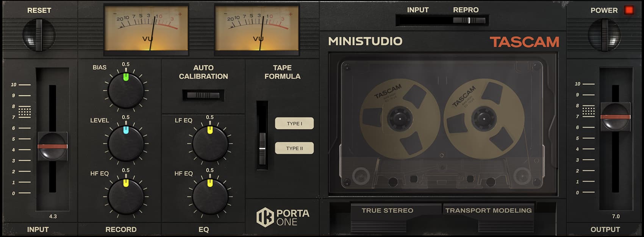Image resolution: width=644 pixels, height=237 pixels.
Task: Click the EQ section LF EQ knob
Action: pos(210,144)
